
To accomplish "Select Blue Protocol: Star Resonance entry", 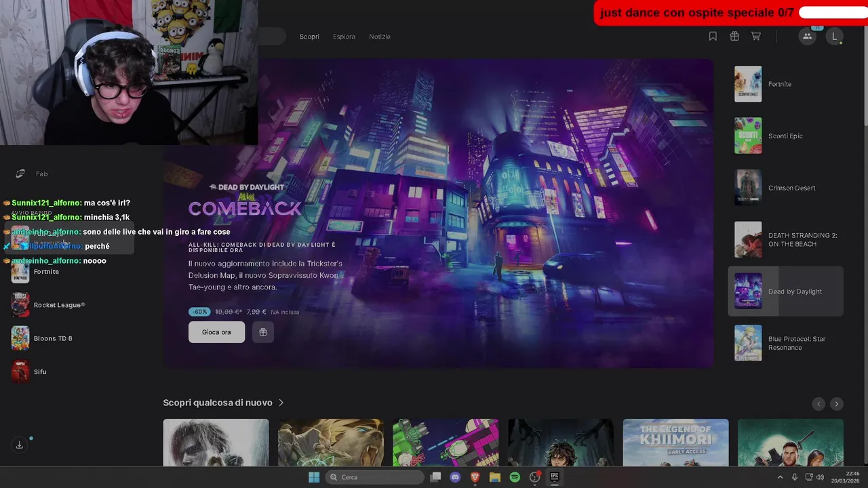I will coord(785,343).
